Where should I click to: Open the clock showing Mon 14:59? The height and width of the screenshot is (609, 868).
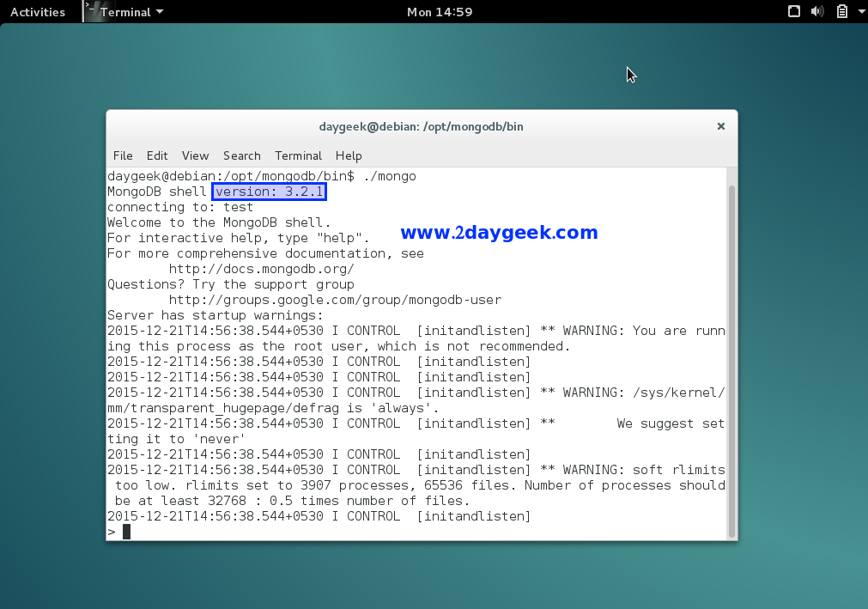[x=440, y=12]
